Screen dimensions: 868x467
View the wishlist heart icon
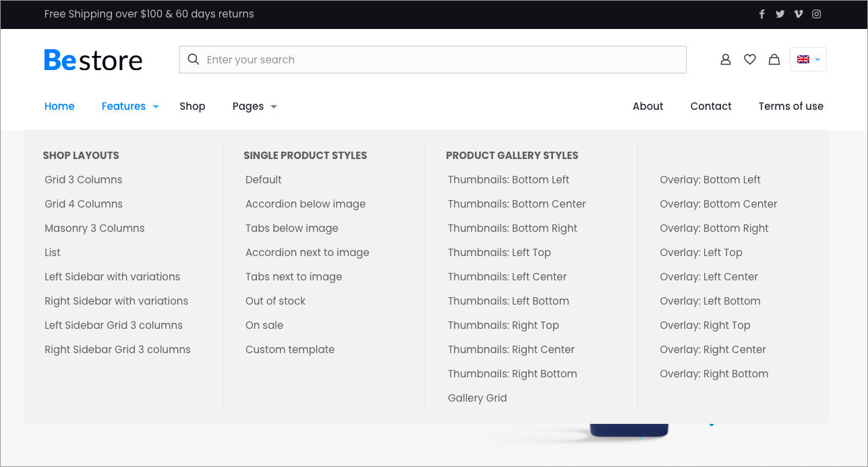tap(750, 59)
